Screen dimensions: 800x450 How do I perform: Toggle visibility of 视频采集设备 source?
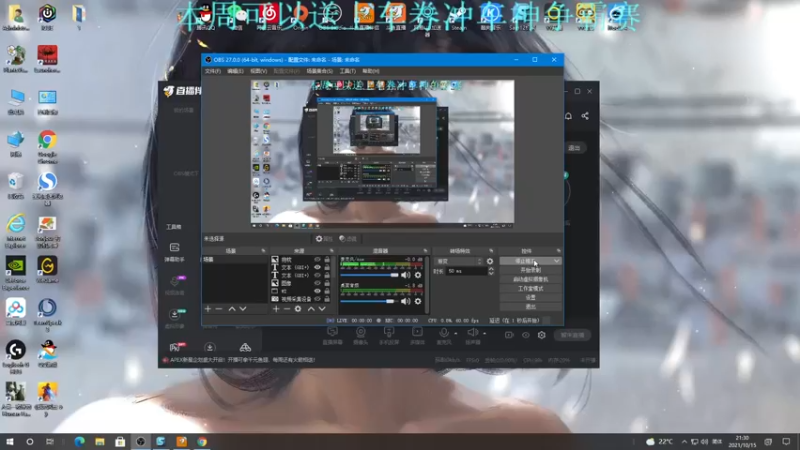coord(317,299)
